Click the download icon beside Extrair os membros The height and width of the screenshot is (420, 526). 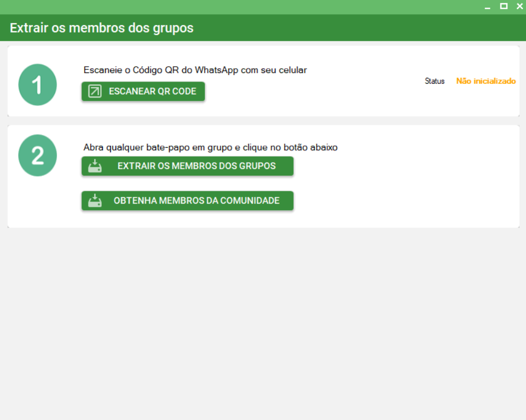click(95, 166)
